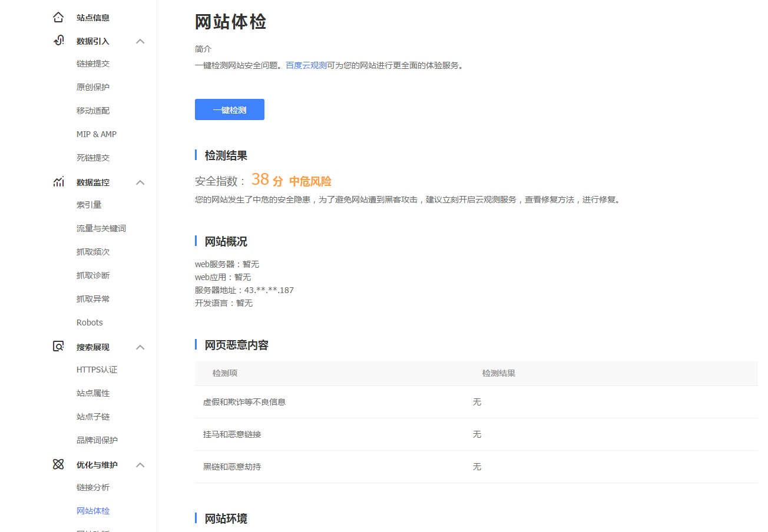Image resolution: width=768 pixels, height=532 pixels.
Task: Collapse the 优化与维护 section
Action: 140,465
